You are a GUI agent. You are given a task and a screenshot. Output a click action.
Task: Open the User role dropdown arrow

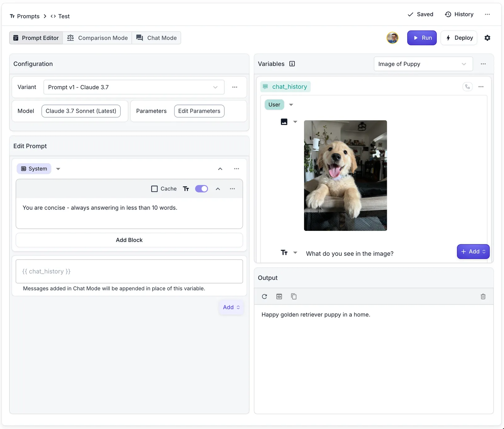291,105
